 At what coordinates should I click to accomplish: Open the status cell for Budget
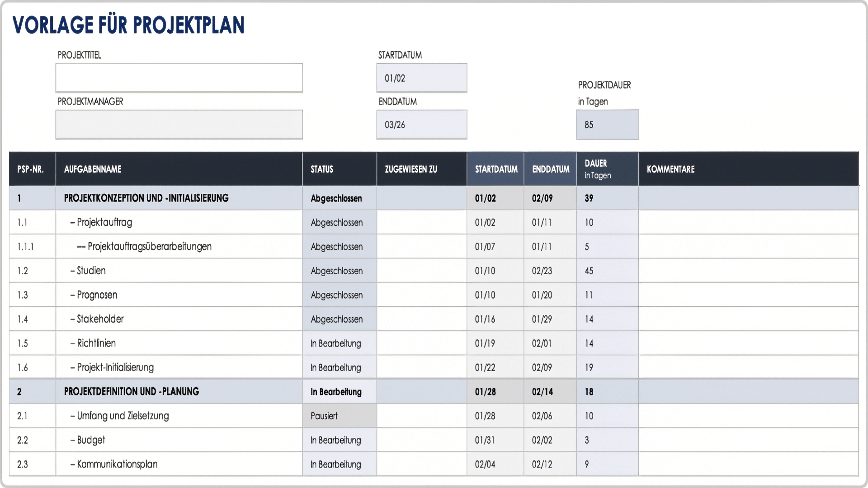pyautogui.click(x=339, y=440)
